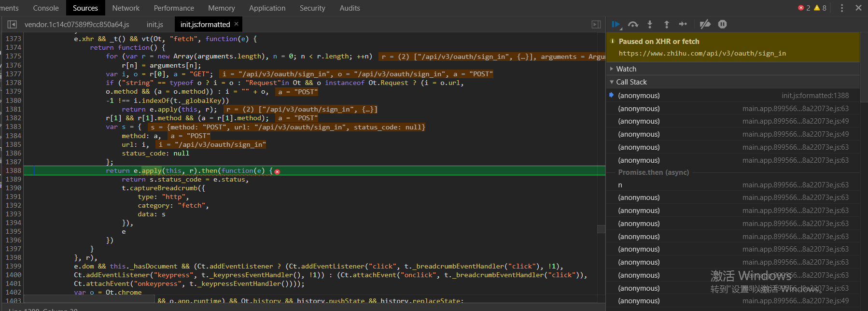Select call frame init.js:formatted:1388
This screenshot has width=868, height=311.
click(x=734, y=96)
